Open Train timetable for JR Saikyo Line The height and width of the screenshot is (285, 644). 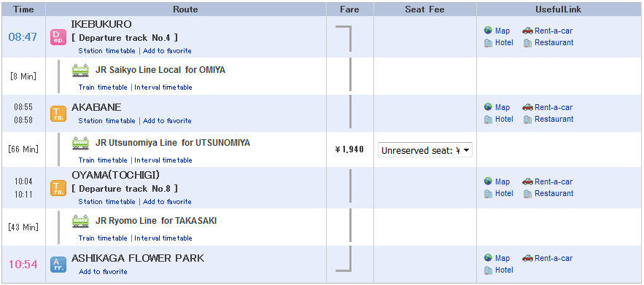click(103, 87)
